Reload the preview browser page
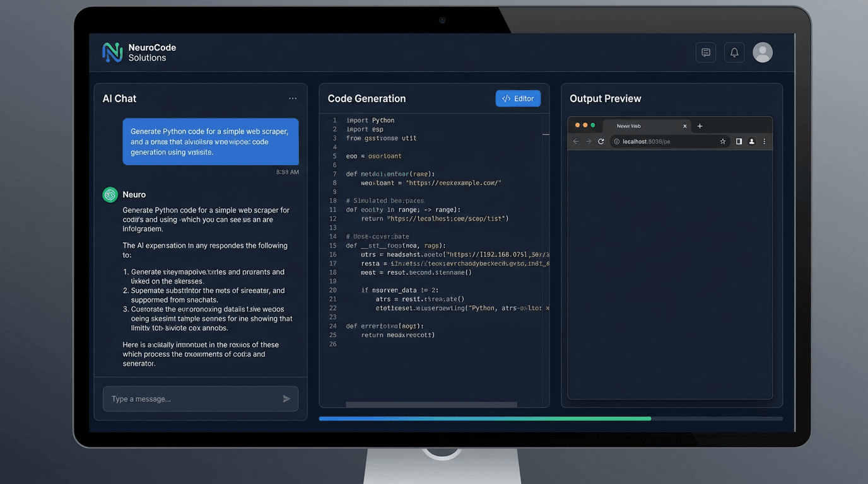 click(601, 142)
